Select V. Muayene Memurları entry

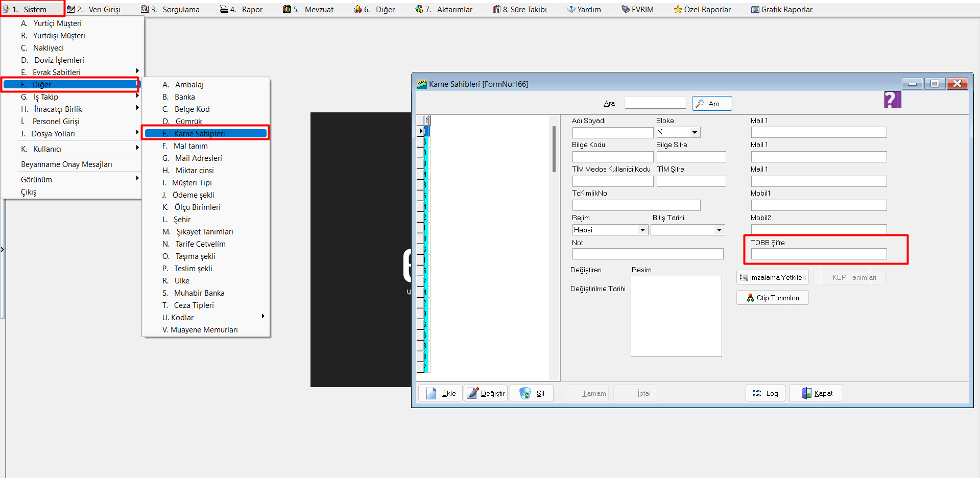coord(206,329)
